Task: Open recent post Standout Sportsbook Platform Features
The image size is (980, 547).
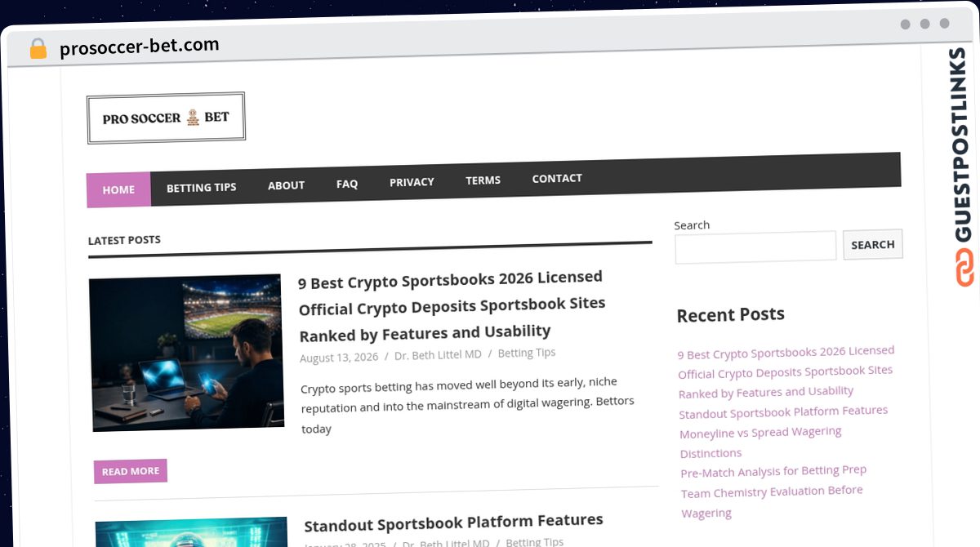Action: [x=783, y=411]
